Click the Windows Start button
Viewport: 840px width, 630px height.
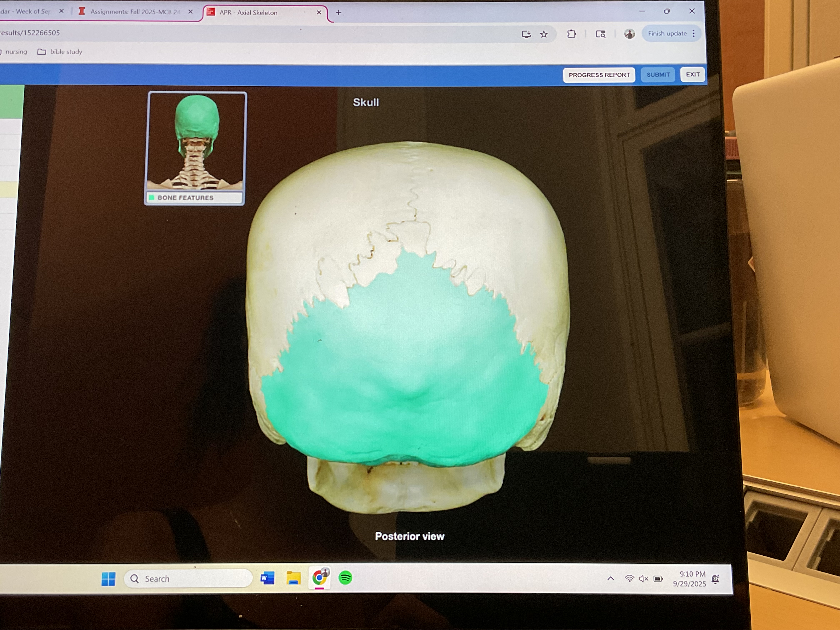point(108,579)
